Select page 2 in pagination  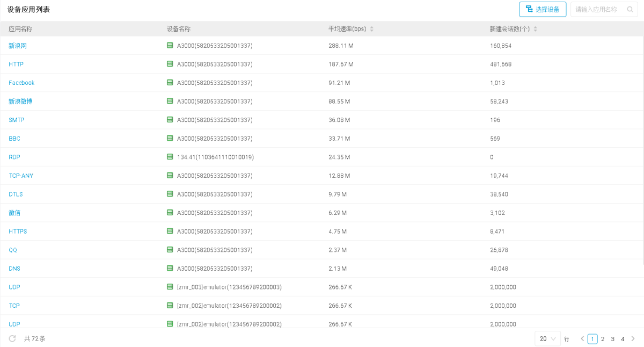pyautogui.click(x=603, y=339)
